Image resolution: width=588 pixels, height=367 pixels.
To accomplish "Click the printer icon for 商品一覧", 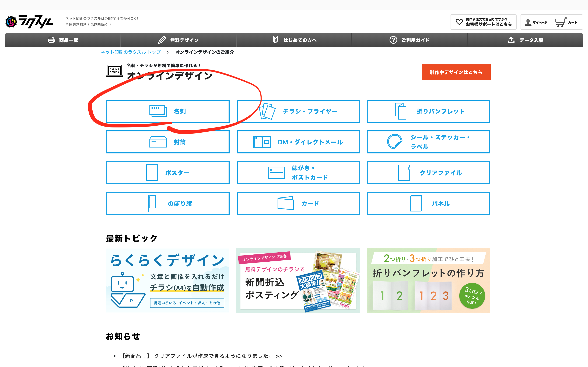I will 51,40.
